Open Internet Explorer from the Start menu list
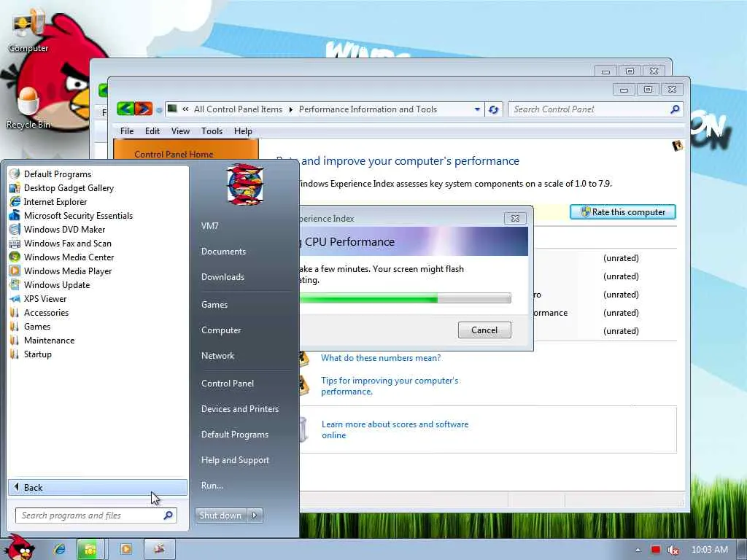Screen dimensions: 747x560 48,202
